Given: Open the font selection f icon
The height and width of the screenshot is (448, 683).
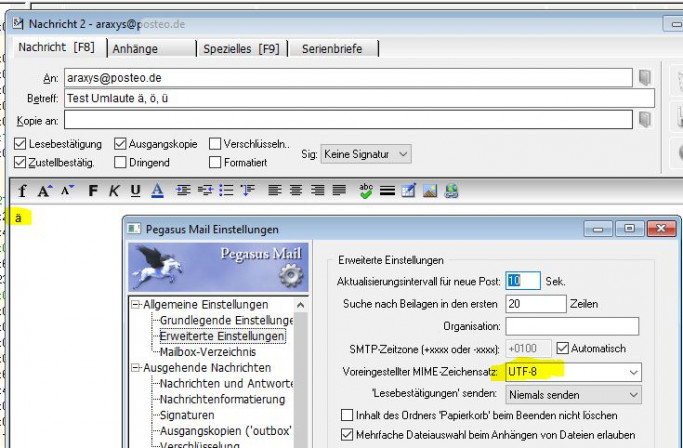Looking at the screenshot, I should pos(22,190).
